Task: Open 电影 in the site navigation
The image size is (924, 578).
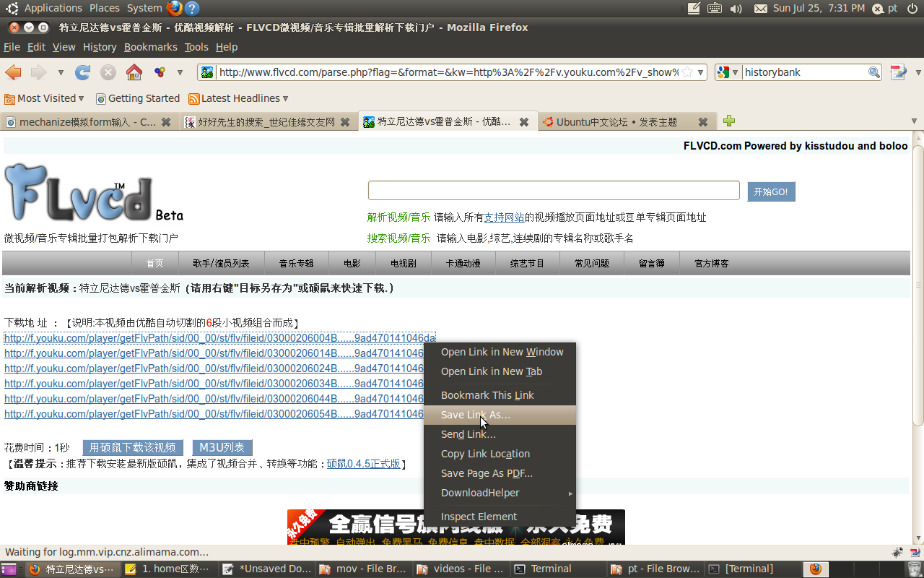Action: click(x=352, y=264)
